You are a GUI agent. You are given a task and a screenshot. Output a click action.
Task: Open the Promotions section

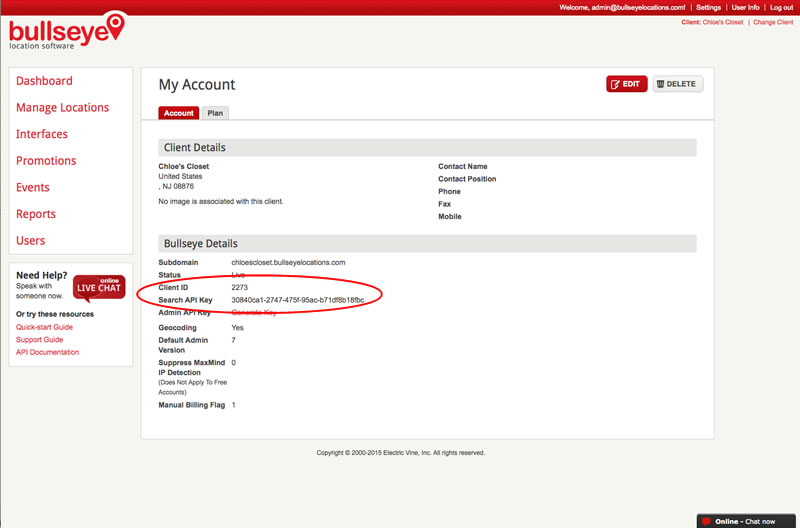tap(46, 161)
